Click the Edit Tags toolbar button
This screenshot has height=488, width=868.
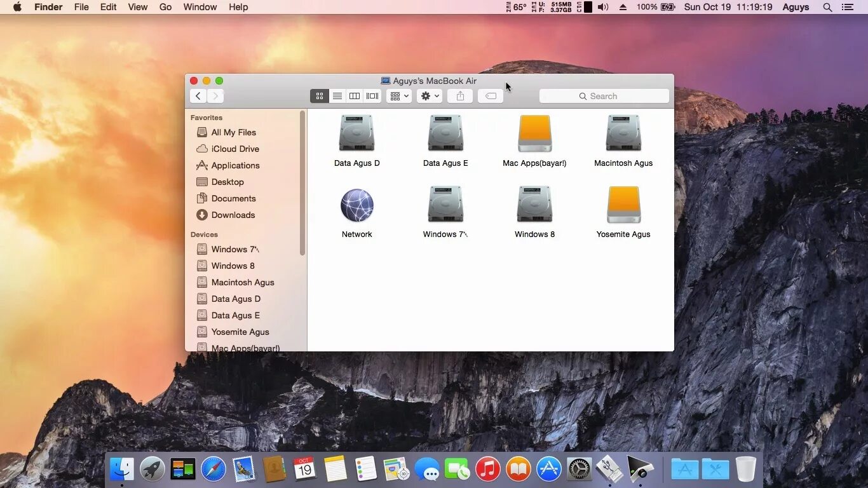pos(491,96)
